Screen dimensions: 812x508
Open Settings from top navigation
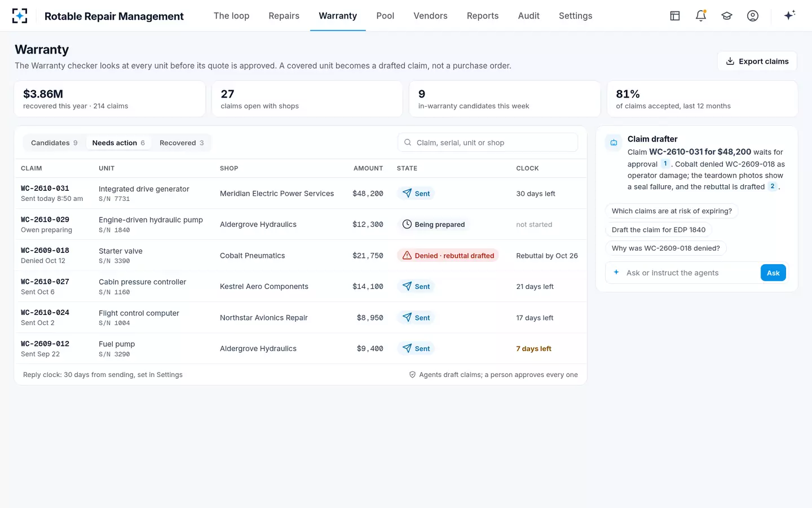pyautogui.click(x=576, y=16)
